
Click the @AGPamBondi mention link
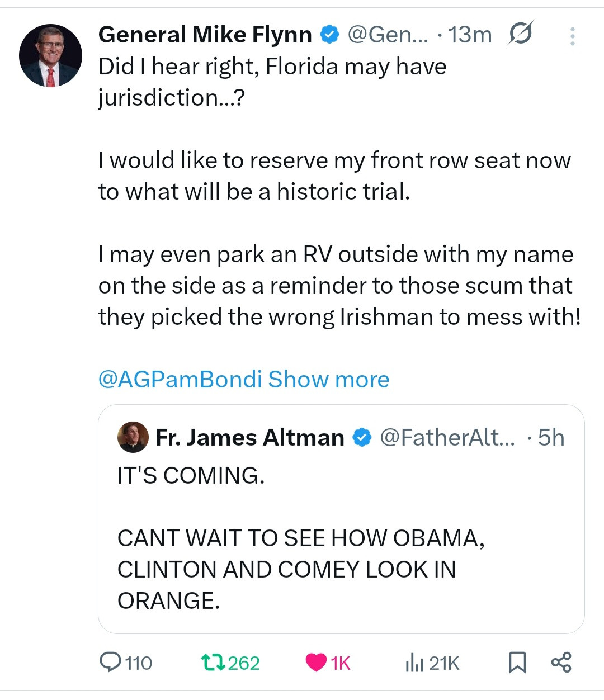pyautogui.click(x=180, y=379)
